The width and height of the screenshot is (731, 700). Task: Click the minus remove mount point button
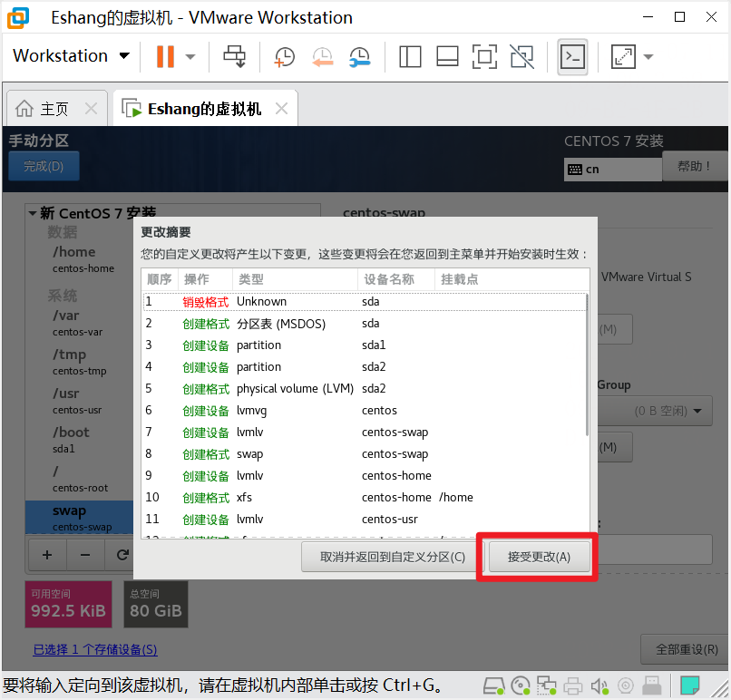click(85, 555)
